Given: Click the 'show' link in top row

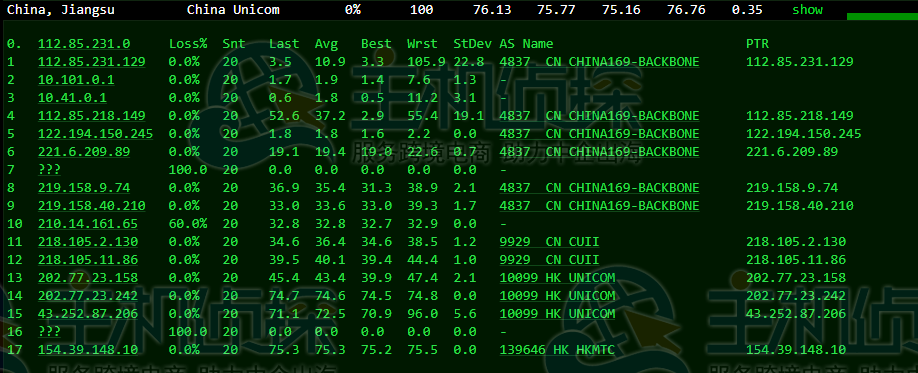Looking at the screenshot, I should (x=807, y=9).
